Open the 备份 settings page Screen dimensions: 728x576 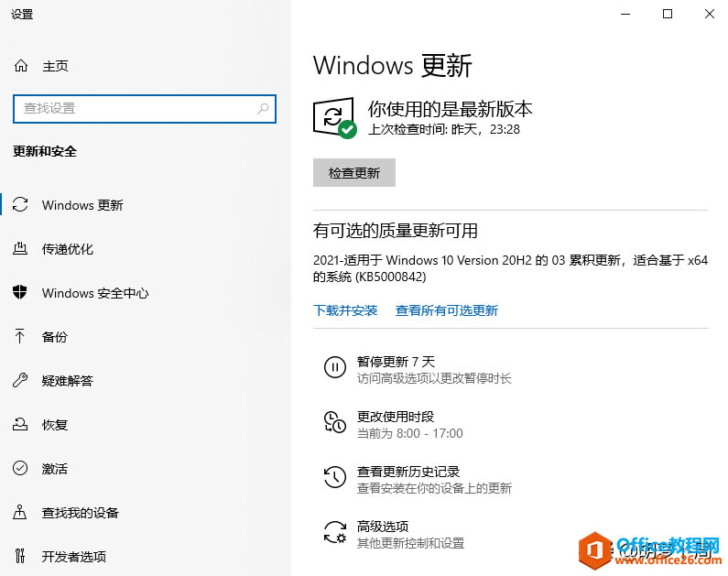tap(55, 336)
